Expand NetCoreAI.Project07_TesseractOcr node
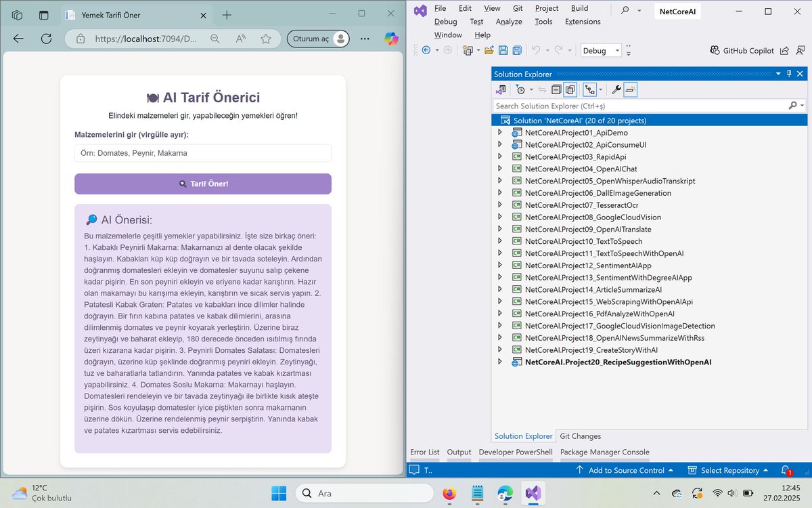This screenshot has height=508, width=812. (499, 205)
